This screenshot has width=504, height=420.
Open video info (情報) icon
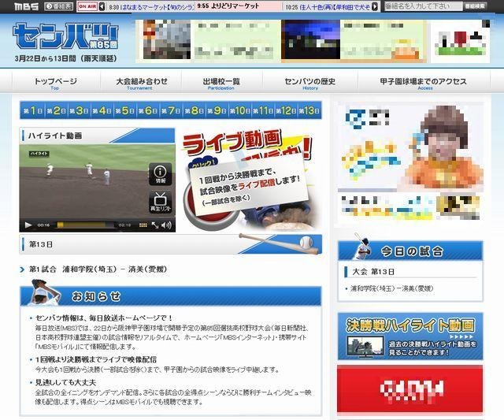pyautogui.click(x=160, y=173)
